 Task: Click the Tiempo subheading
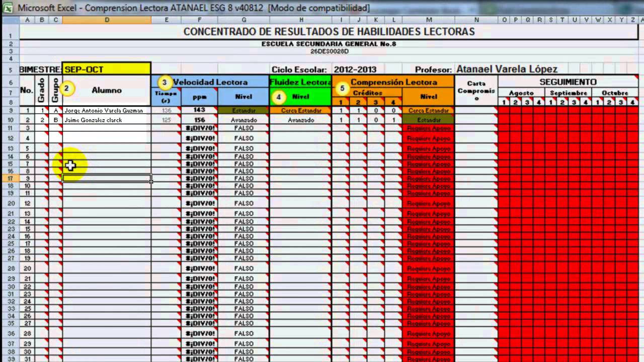166,97
